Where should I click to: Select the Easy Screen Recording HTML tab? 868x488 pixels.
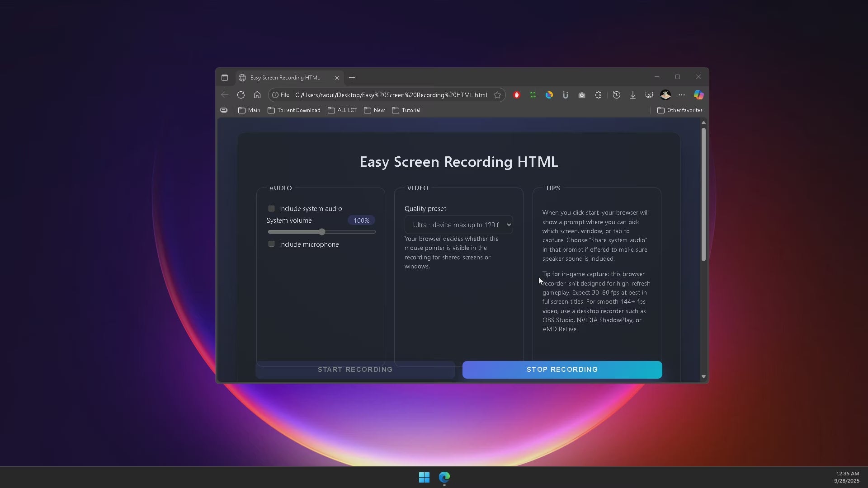coord(285,78)
